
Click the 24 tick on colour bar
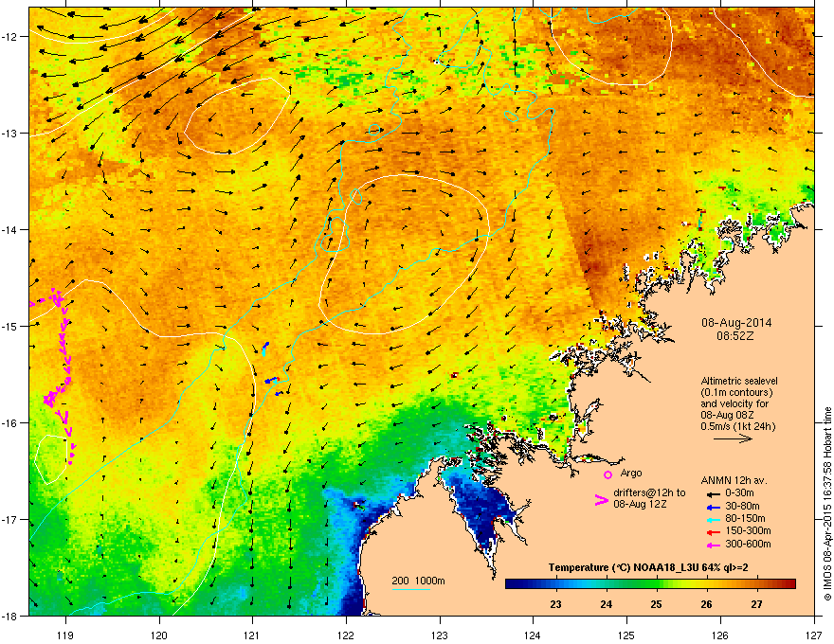click(607, 604)
